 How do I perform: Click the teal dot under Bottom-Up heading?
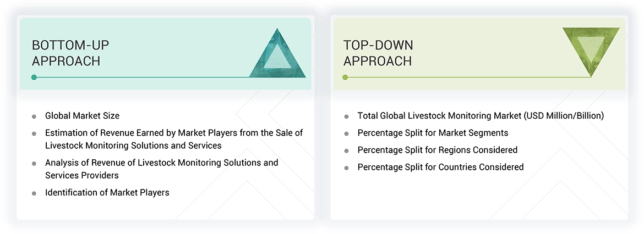click(34, 77)
